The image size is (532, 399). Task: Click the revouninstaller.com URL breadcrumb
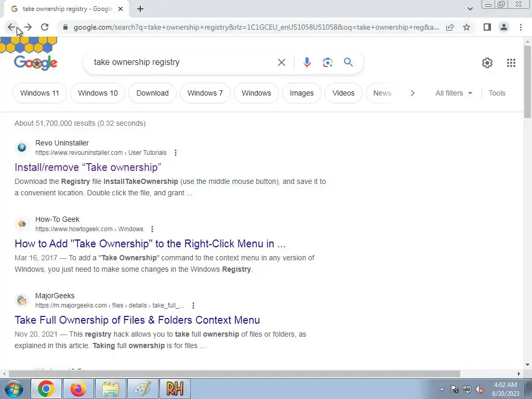coord(101,153)
